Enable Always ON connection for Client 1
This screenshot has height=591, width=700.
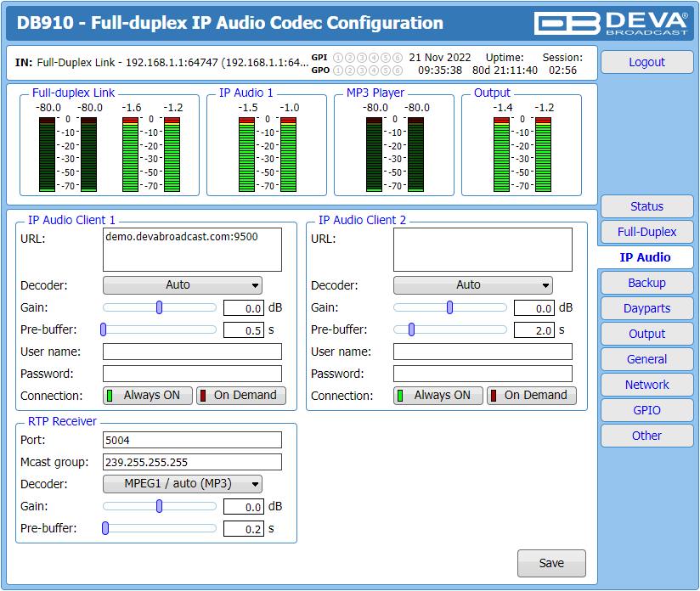[148, 396]
